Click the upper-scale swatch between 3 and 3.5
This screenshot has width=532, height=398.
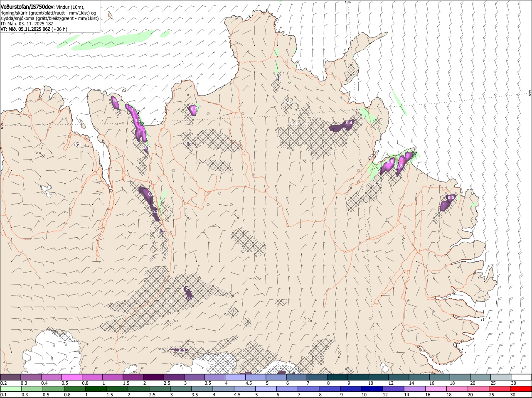(x=195, y=377)
